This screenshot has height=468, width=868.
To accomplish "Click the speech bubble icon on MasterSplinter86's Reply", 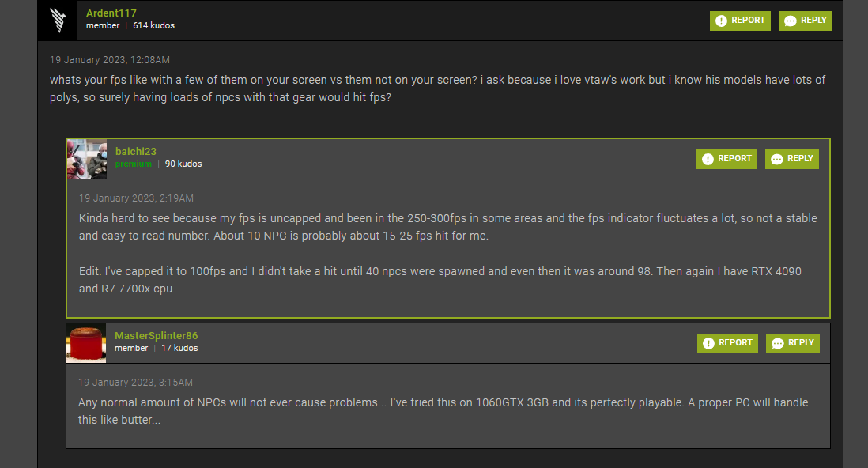I will point(778,344).
